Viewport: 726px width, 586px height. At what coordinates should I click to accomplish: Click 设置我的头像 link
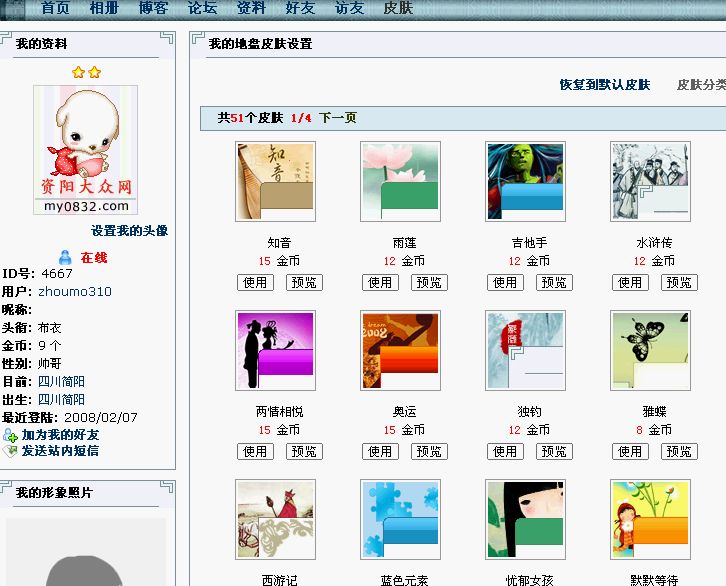[129, 231]
